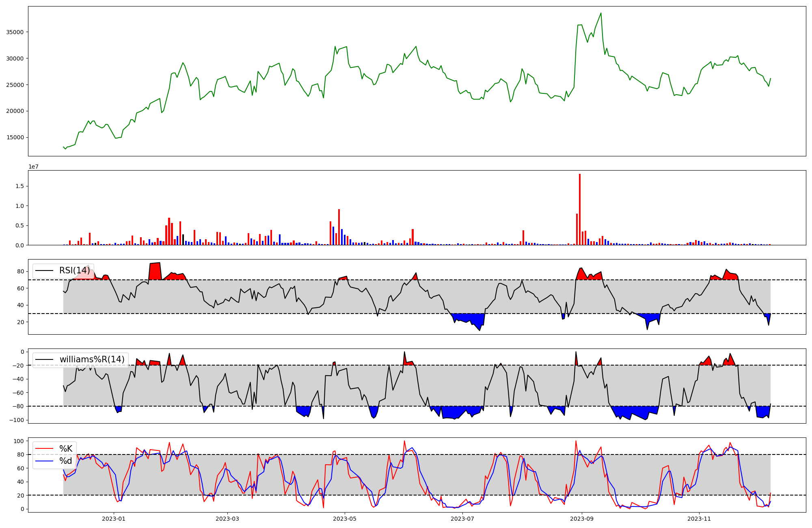Click the blue %d legend line sample
Viewport: 812px width, 528px height.
44,461
